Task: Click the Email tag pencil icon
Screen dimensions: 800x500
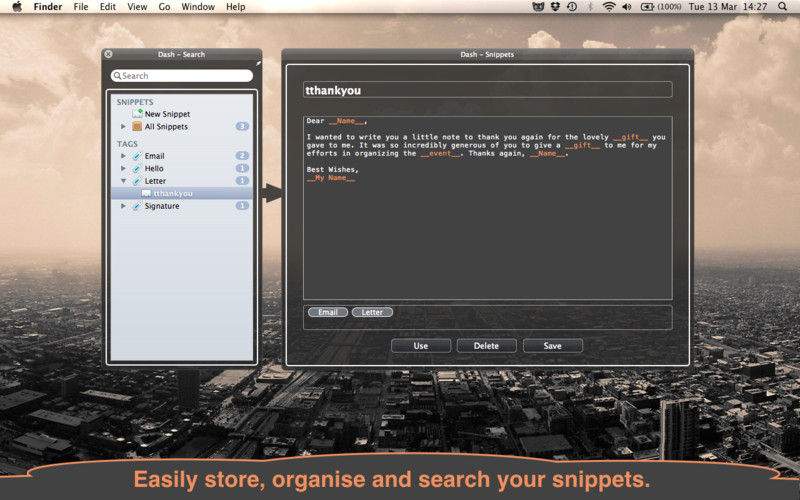Action: click(x=137, y=156)
